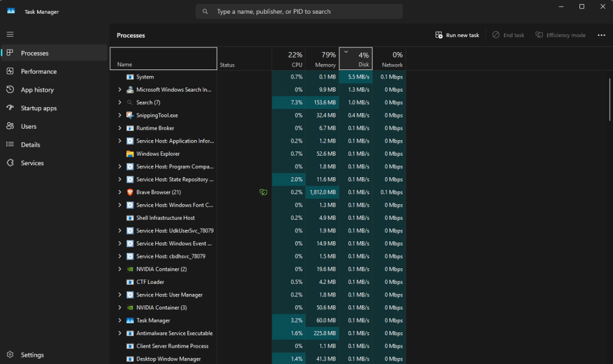This screenshot has width=613, height=364.
Task: Click the process search input field
Action: pyautogui.click(x=299, y=12)
